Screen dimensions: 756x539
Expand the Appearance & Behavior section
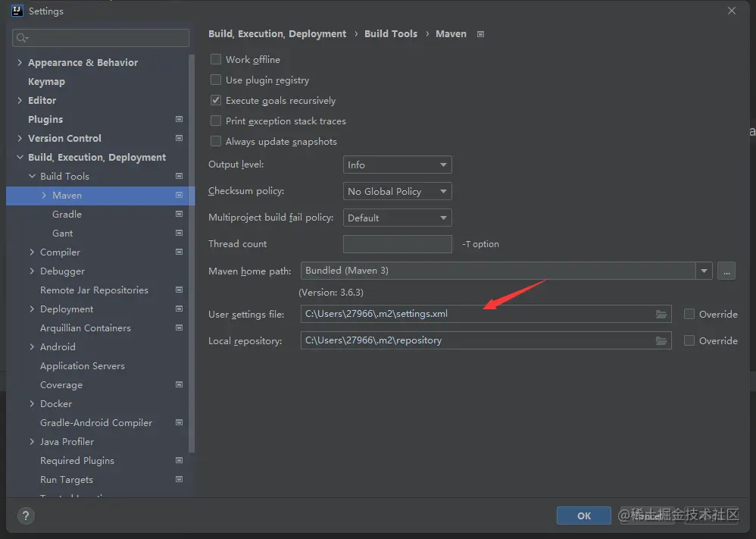tap(20, 63)
